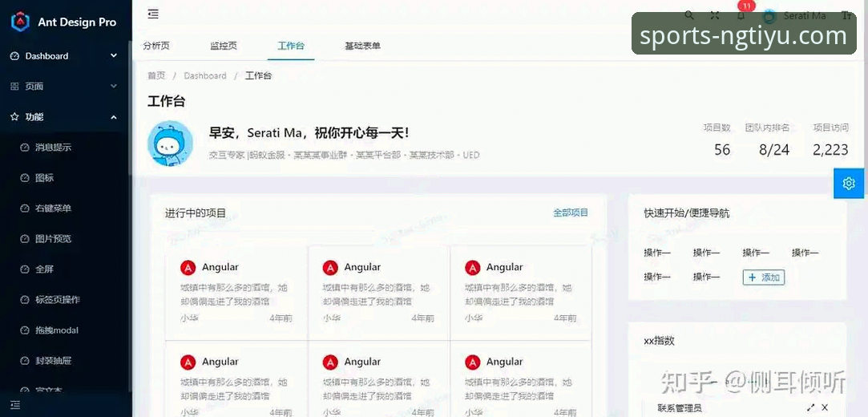Toggle fullscreen icon in the header
This screenshot has height=417, width=868.
[x=715, y=15]
